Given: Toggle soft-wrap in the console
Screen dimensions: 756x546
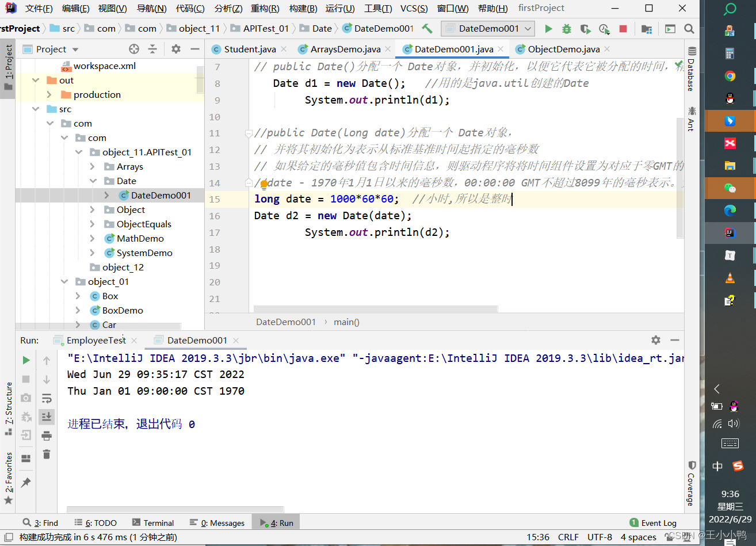Looking at the screenshot, I should pos(47,398).
